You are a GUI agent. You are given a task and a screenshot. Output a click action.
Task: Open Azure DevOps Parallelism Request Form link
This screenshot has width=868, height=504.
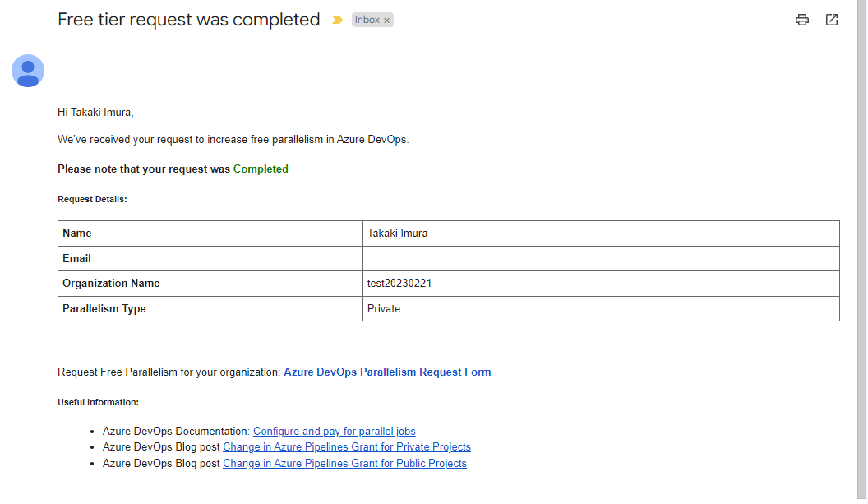(387, 372)
